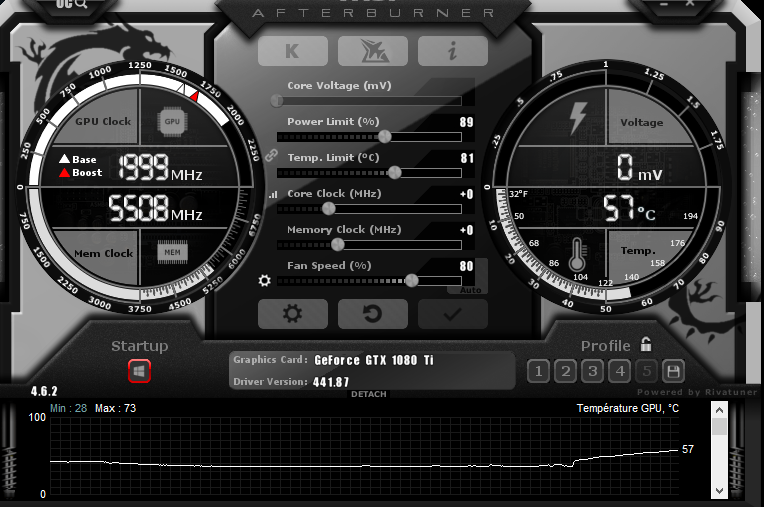Apply settings with the checkmark button
The width and height of the screenshot is (764, 507).
coord(453,314)
